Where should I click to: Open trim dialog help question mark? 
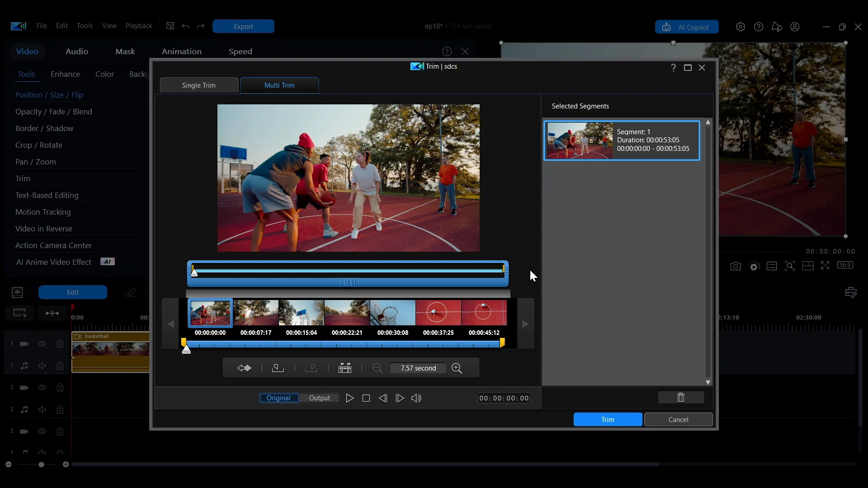tap(674, 68)
